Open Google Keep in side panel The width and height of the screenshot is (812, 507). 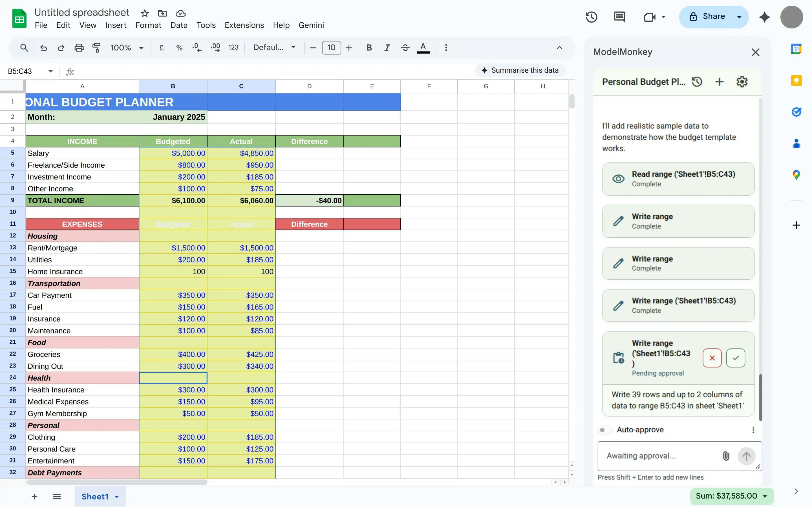[796, 81]
